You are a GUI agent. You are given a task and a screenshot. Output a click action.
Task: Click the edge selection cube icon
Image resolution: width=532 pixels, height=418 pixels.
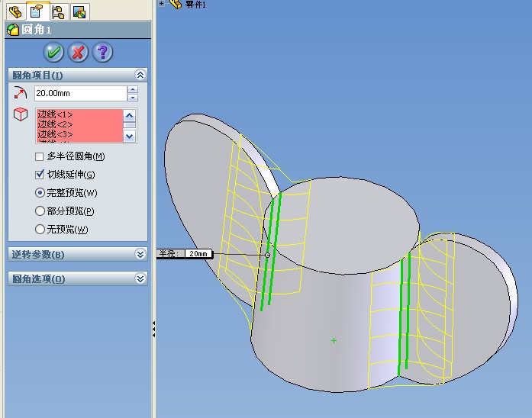pos(21,114)
